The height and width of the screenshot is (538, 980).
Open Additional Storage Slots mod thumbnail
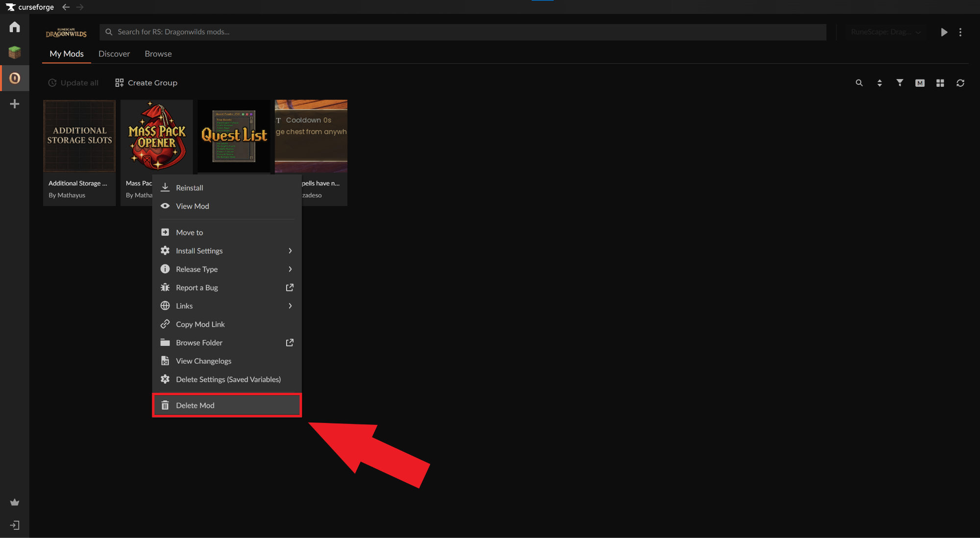click(x=79, y=136)
